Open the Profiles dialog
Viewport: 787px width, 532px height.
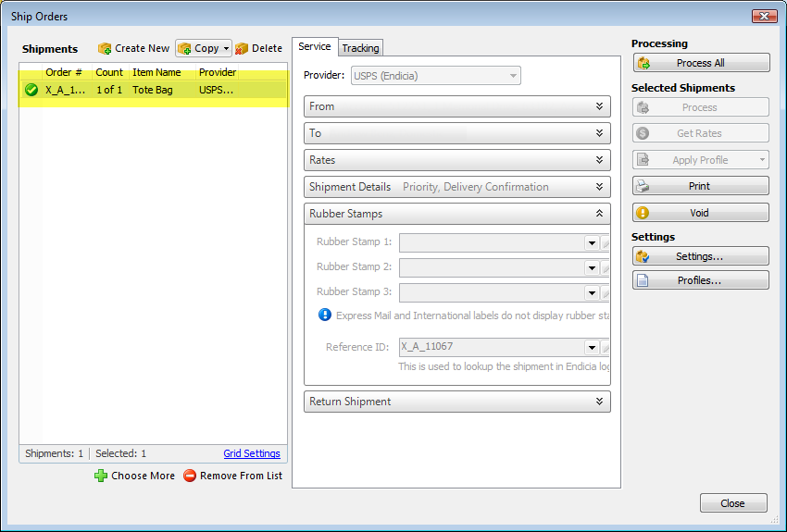[701, 280]
